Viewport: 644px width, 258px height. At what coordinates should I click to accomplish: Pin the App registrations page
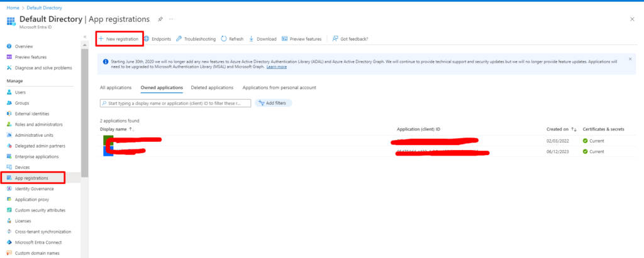click(x=160, y=19)
